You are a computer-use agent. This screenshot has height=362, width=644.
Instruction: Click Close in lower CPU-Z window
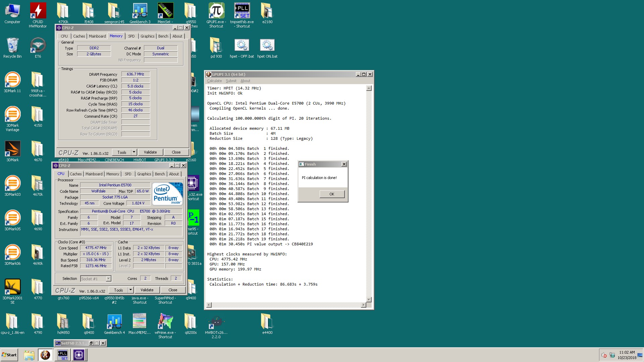[173, 290]
